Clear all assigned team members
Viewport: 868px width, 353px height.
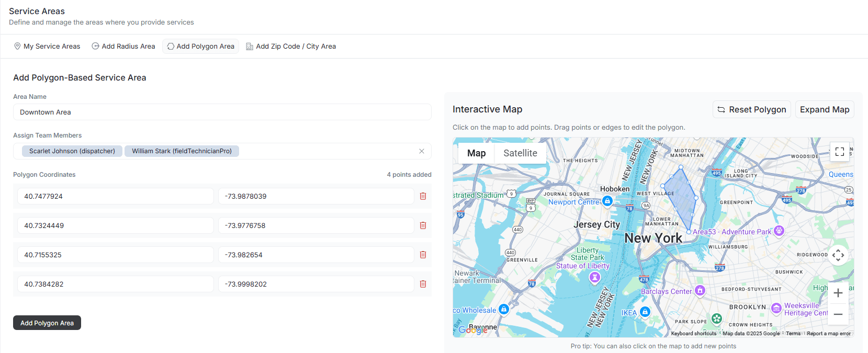point(422,151)
